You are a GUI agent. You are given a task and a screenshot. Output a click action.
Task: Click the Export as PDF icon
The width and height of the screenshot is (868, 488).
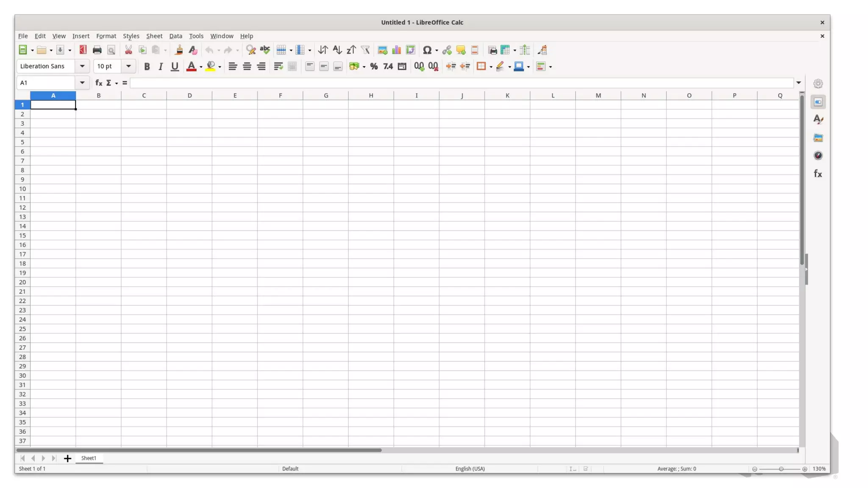pyautogui.click(x=83, y=50)
